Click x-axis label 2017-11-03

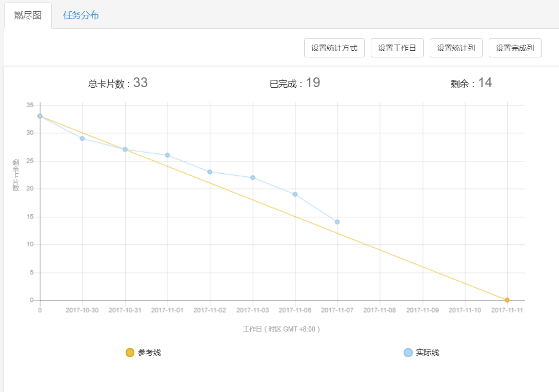pos(252,311)
